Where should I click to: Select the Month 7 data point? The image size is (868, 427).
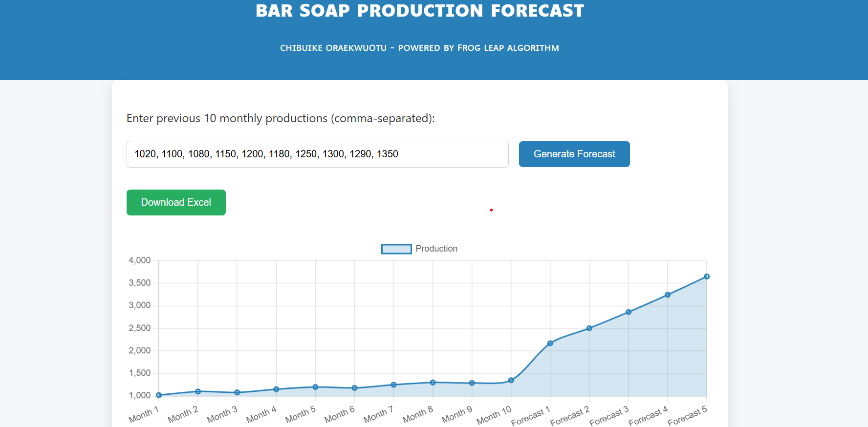pos(393,385)
